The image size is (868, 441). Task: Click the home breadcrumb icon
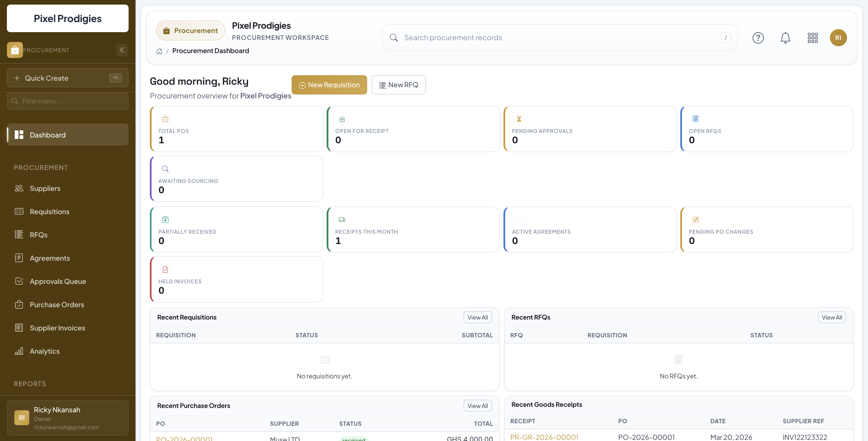(159, 51)
